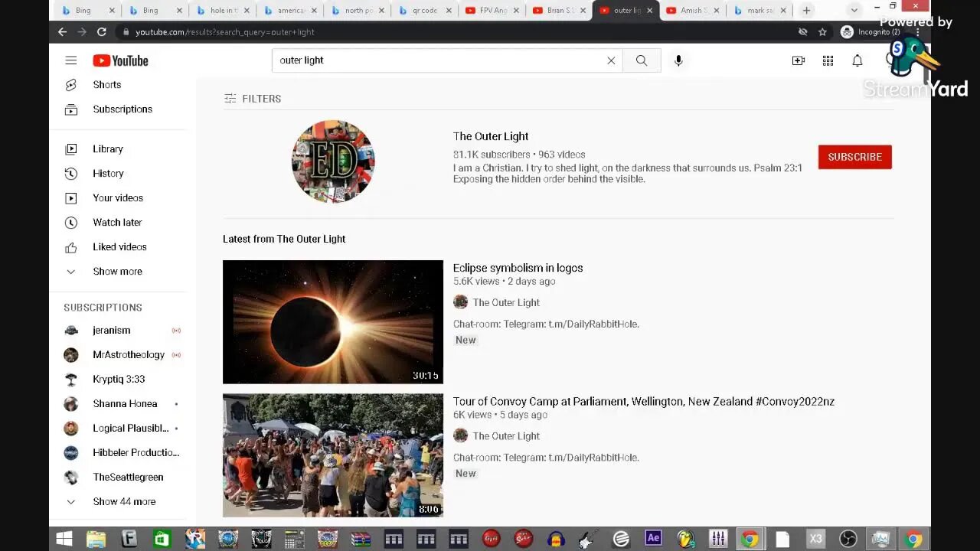Image resolution: width=980 pixels, height=551 pixels.
Task: Run the search with the magnifier button
Action: pos(642,60)
